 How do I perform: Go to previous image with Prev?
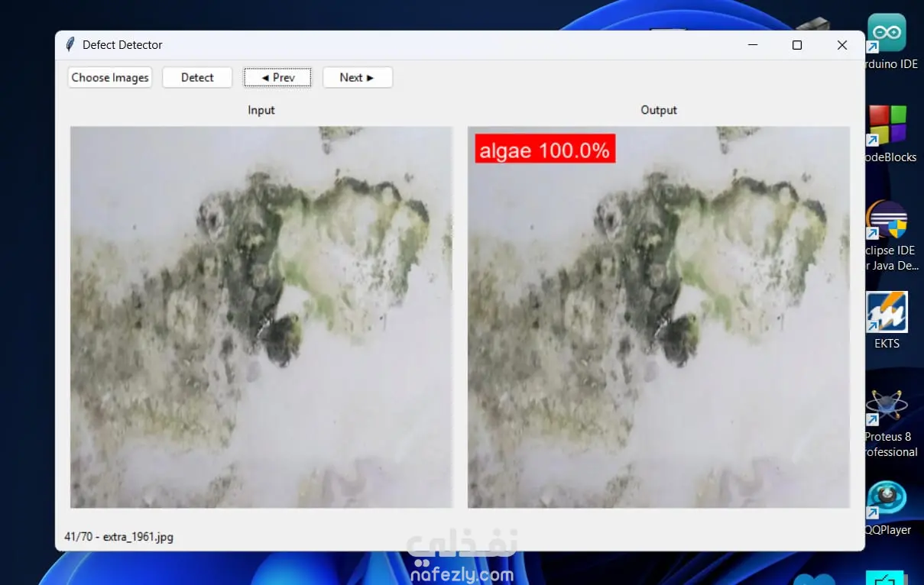[x=277, y=77]
